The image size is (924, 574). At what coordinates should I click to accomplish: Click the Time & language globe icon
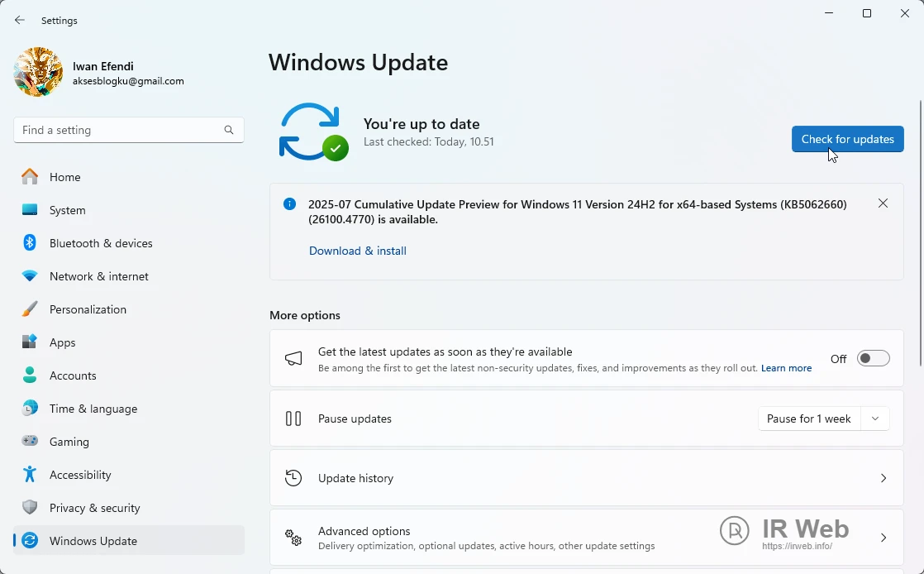(x=30, y=408)
